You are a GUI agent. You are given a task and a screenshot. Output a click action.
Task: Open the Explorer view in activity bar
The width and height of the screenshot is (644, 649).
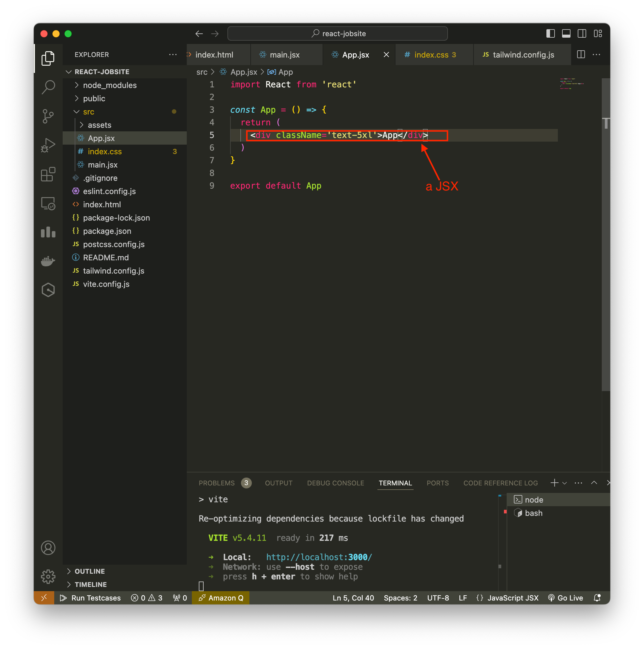[48, 58]
